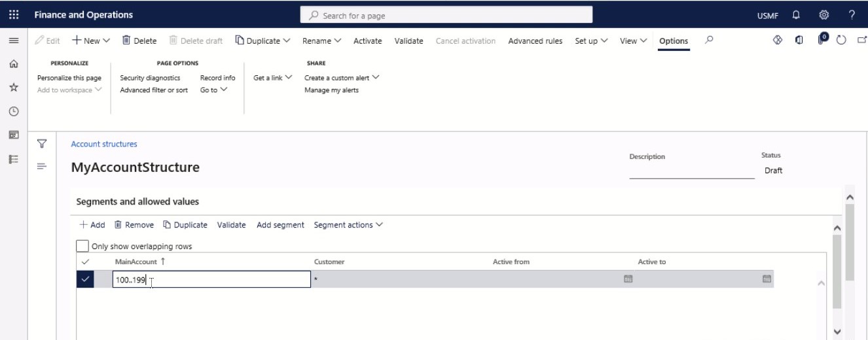Expand the Set up menu
868x340 pixels.
(x=592, y=41)
